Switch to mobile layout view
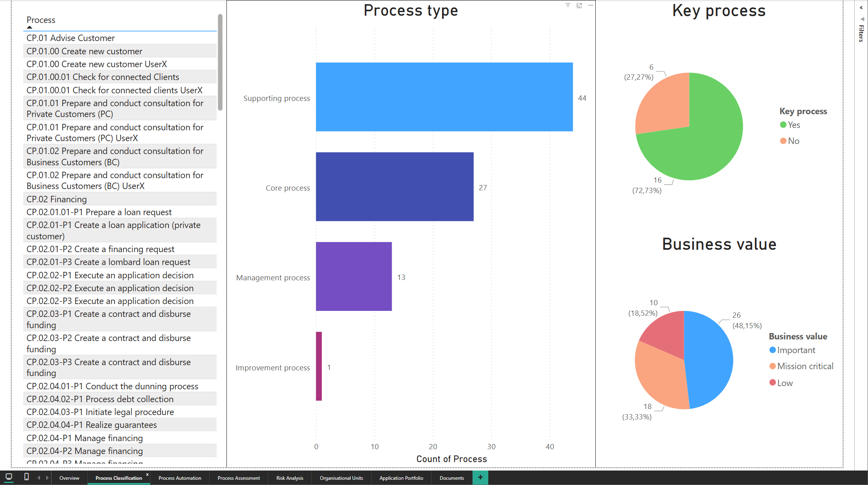Screen dimensions: 868x485 27,477
